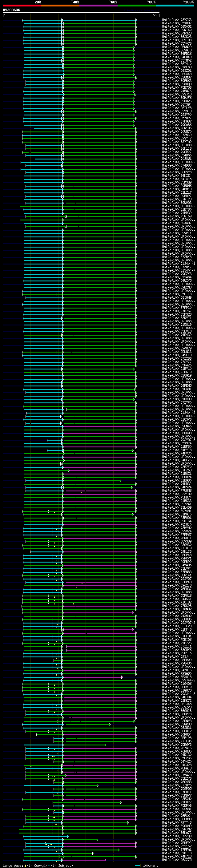
Task: Select label UniRef100_Q5R6V3
Action: (177, 745)
